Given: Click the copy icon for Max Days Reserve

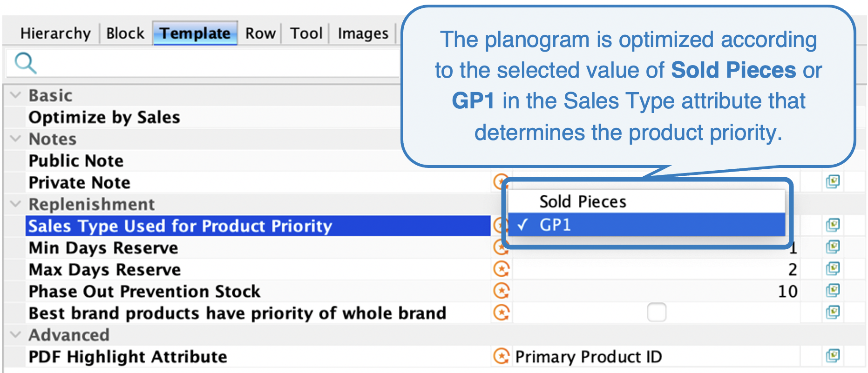Looking at the screenshot, I should tap(833, 269).
